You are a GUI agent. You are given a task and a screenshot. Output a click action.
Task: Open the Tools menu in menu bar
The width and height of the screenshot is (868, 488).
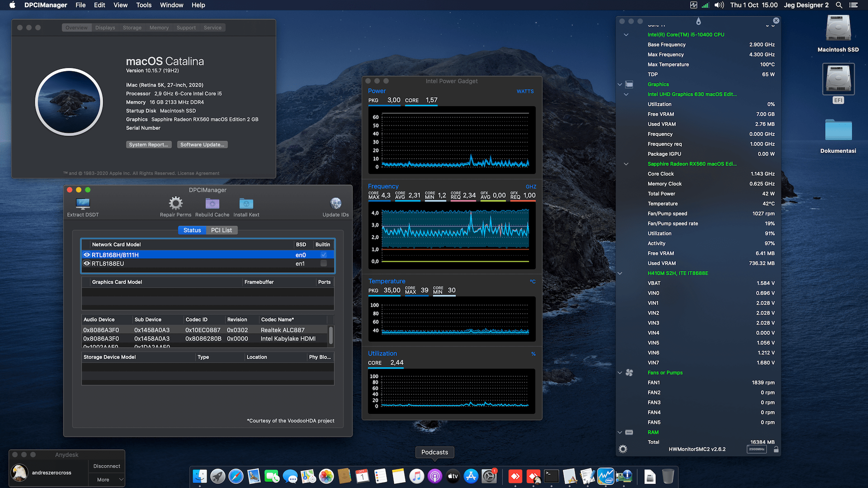[x=144, y=5]
